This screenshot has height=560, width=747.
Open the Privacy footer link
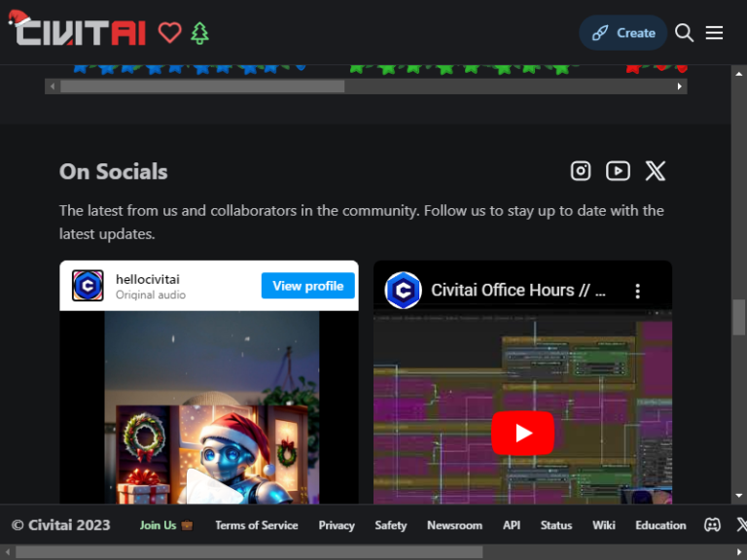tap(337, 525)
